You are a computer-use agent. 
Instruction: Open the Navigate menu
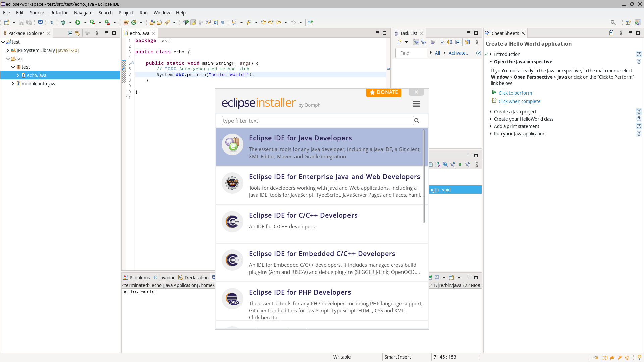point(83,13)
